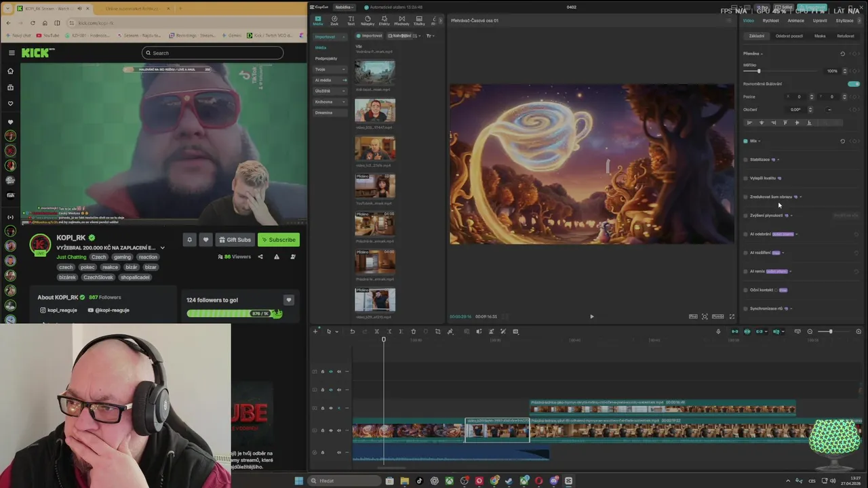
Task: Expand the Knihovna section in media sidebar
Action: [344, 102]
